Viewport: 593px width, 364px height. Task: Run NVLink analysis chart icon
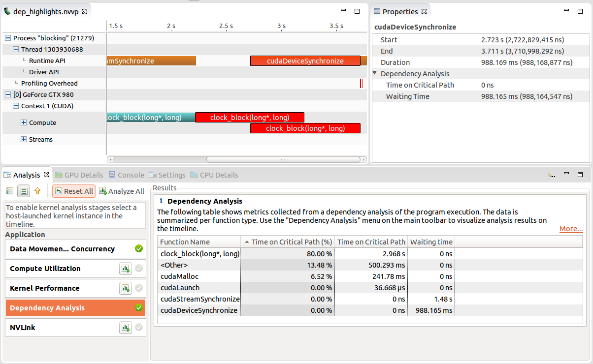[126, 328]
